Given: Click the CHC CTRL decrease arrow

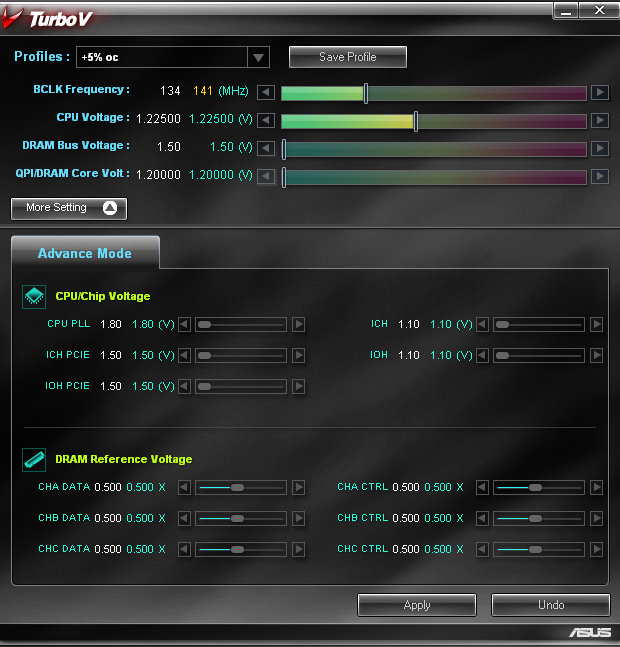Looking at the screenshot, I should (482, 549).
